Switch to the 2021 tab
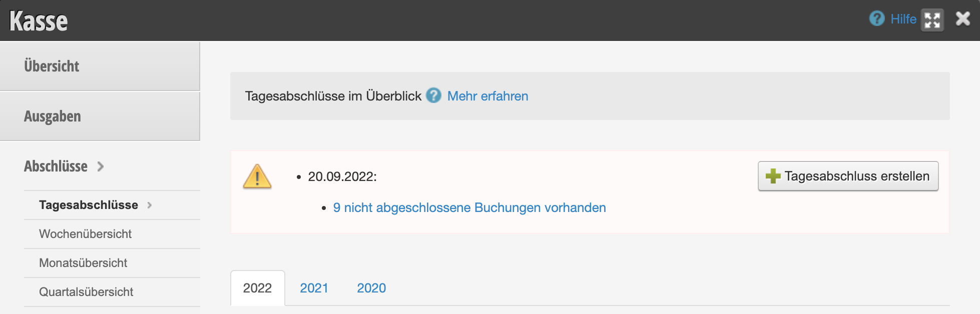Viewport: 980px width, 314px height. coord(314,288)
